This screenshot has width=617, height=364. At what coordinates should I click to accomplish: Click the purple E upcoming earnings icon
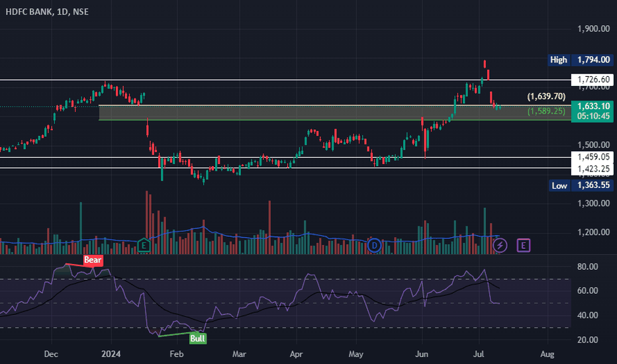[524, 246]
